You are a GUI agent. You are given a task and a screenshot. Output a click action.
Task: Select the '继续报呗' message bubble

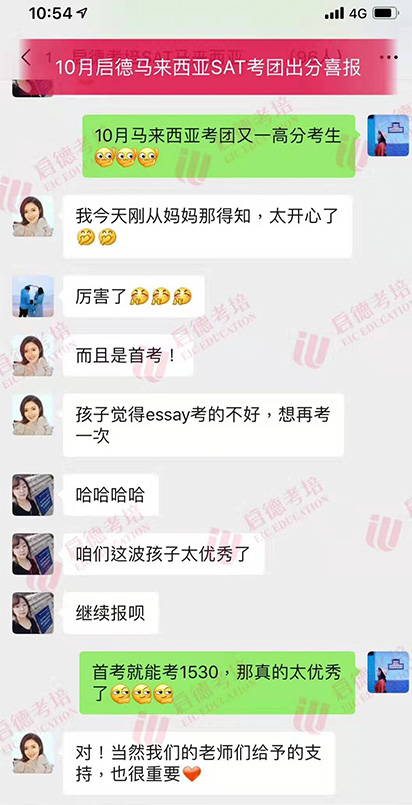click(110, 612)
